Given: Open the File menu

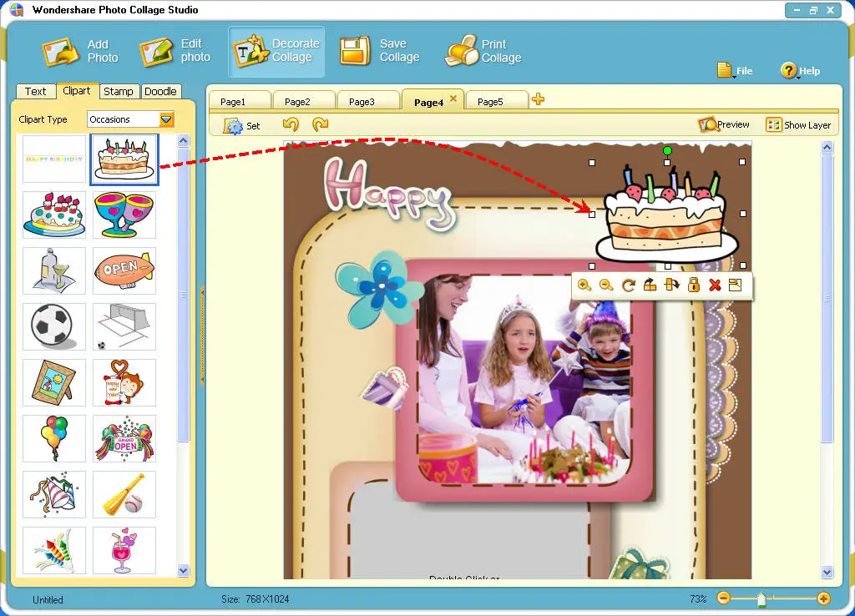Looking at the screenshot, I should [735, 70].
